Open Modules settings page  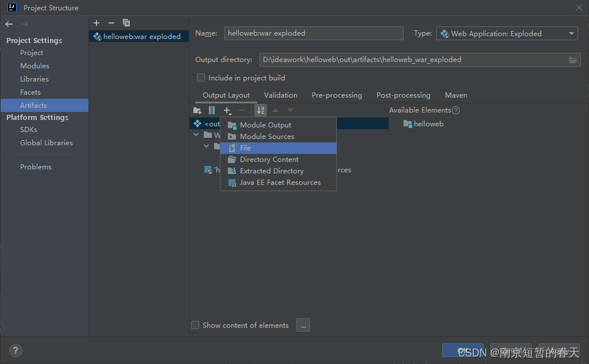pyautogui.click(x=34, y=65)
